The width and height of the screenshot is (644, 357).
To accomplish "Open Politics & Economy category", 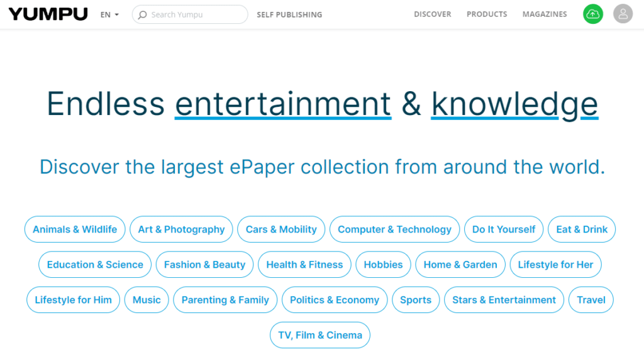I will point(335,300).
